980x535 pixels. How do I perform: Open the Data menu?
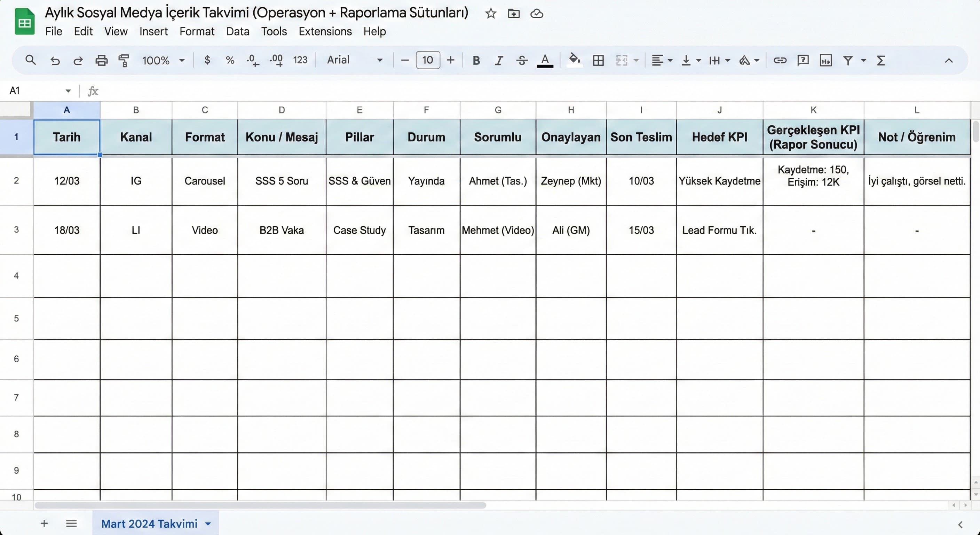tap(238, 31)
